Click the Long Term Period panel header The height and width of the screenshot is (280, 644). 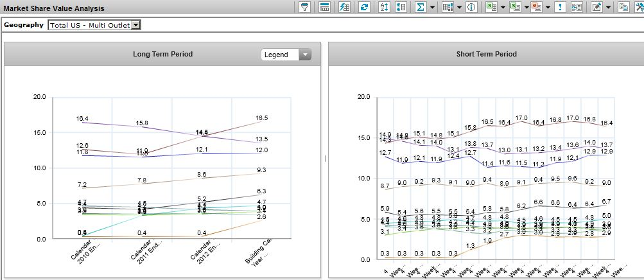point(162,55)
